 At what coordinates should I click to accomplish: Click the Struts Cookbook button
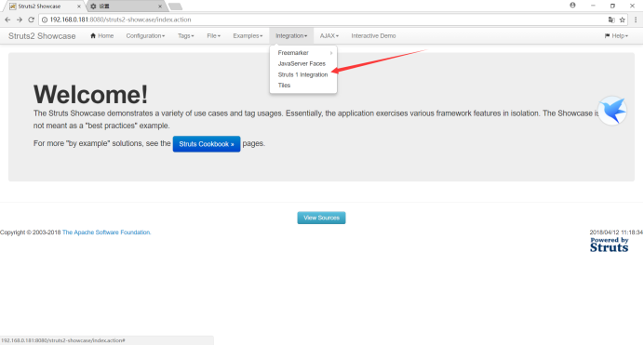point(207,144)
